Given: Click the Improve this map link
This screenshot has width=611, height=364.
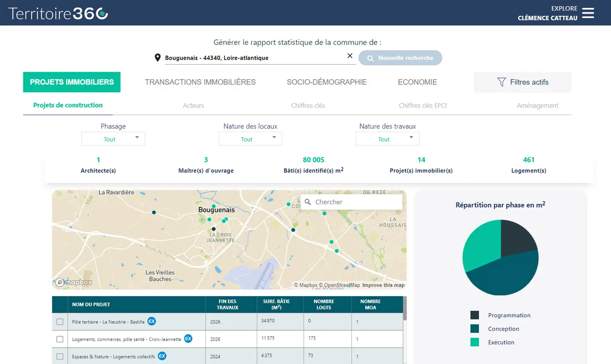Looking at the screenshot, I should [383, 285].
